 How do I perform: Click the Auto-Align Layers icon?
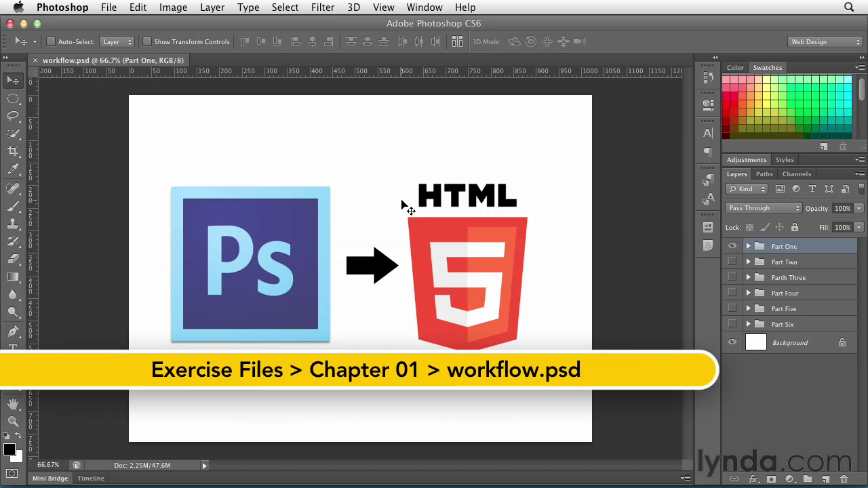point(457,41)
